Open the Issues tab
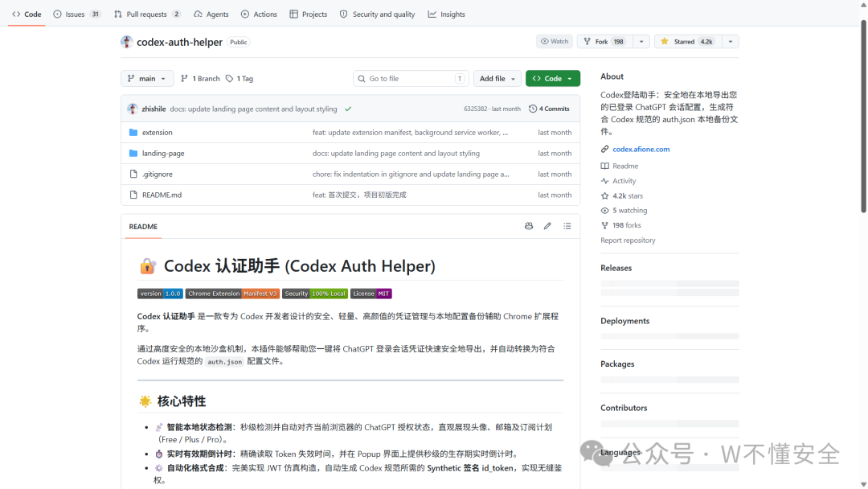Screen dimensions: 868x489 pyautogui.click(x=76, y=14)
